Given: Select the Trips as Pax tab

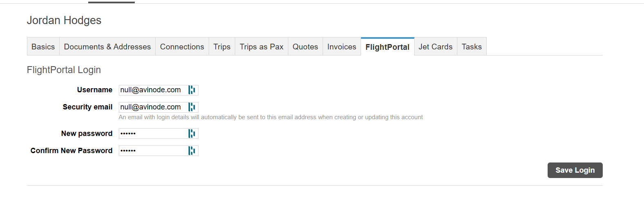Looking at the screenshot, I should (261, 47).
